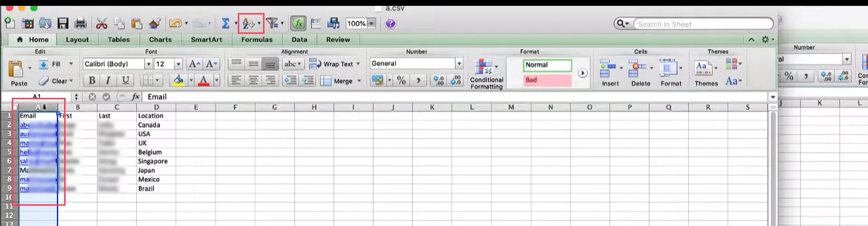Open the zoom 100% dropdown

coord(371,23)
